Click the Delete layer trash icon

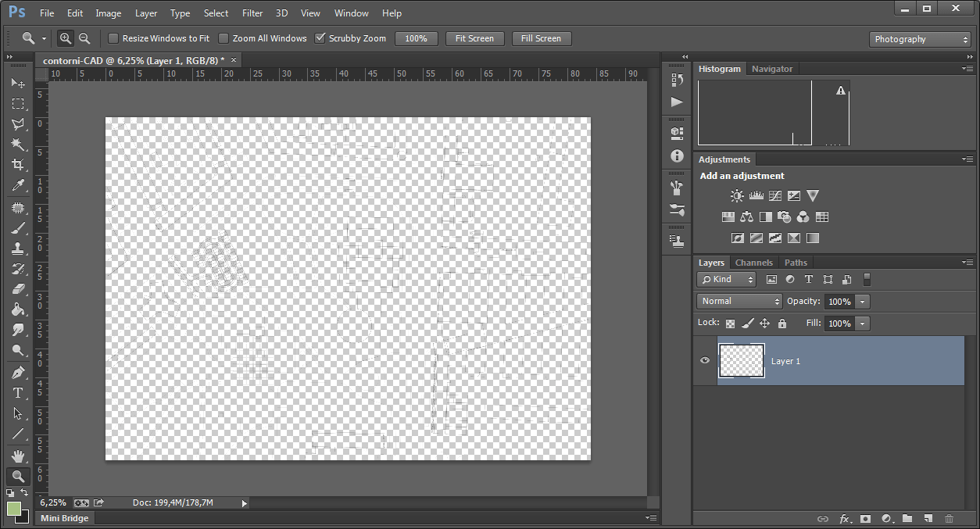click(x=949, y=518)
